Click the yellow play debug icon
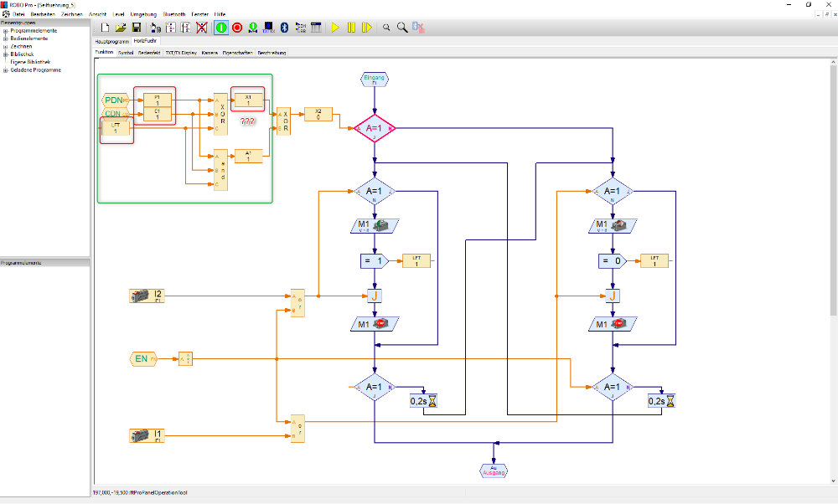Viewport: 838px width, 504px height. point(334,28)
